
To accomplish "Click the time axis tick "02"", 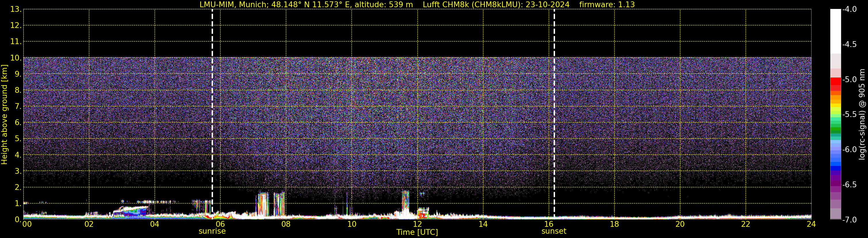I will 89,224.
